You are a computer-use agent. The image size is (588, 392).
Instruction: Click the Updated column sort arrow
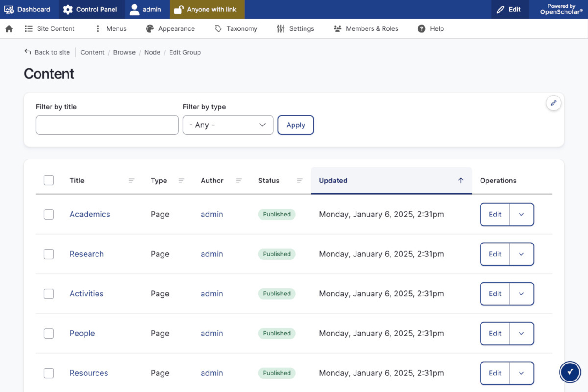point(461,181)
